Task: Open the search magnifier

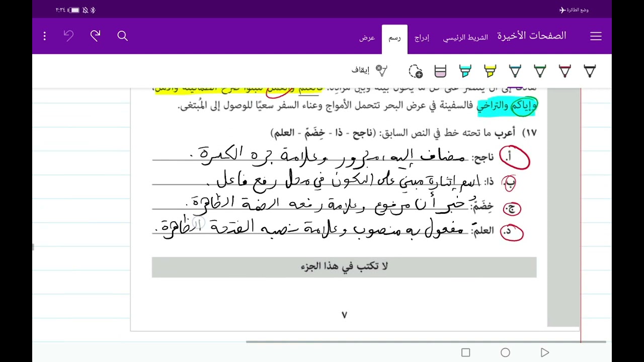Action: click(x=122, y=36)
